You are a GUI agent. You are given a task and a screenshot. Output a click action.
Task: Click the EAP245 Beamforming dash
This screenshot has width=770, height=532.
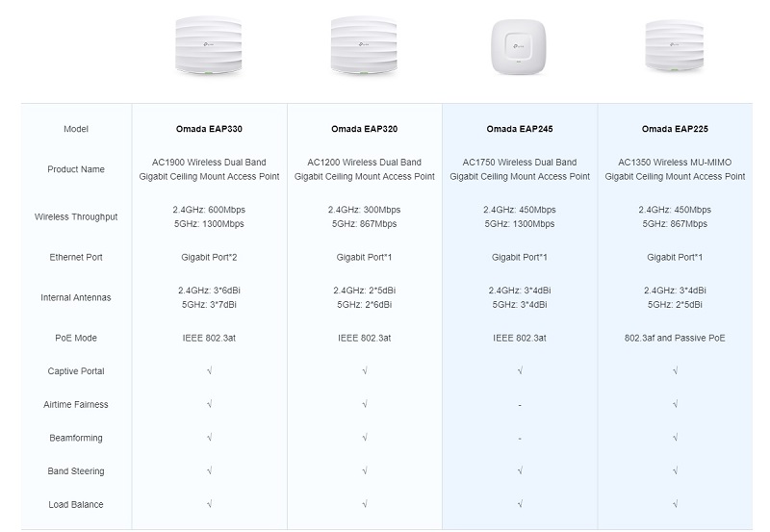(x=520, y=439)
